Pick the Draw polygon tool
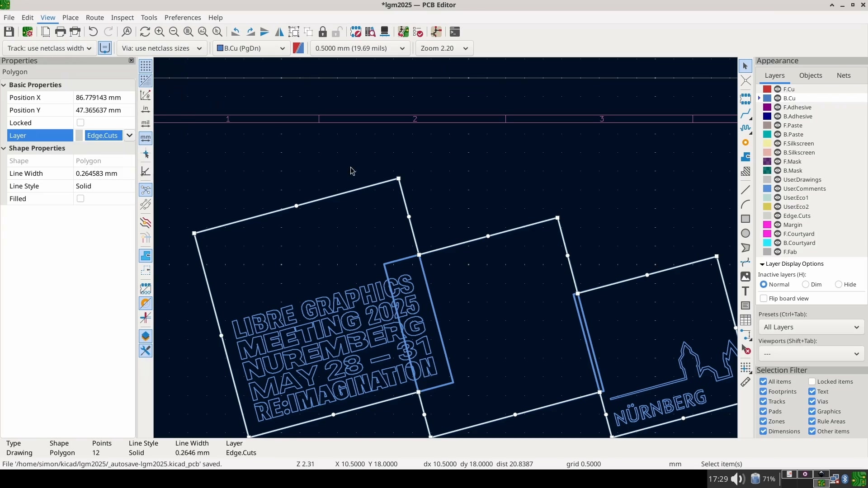Screen dimensions: 868x488 (x=745, y=248)
